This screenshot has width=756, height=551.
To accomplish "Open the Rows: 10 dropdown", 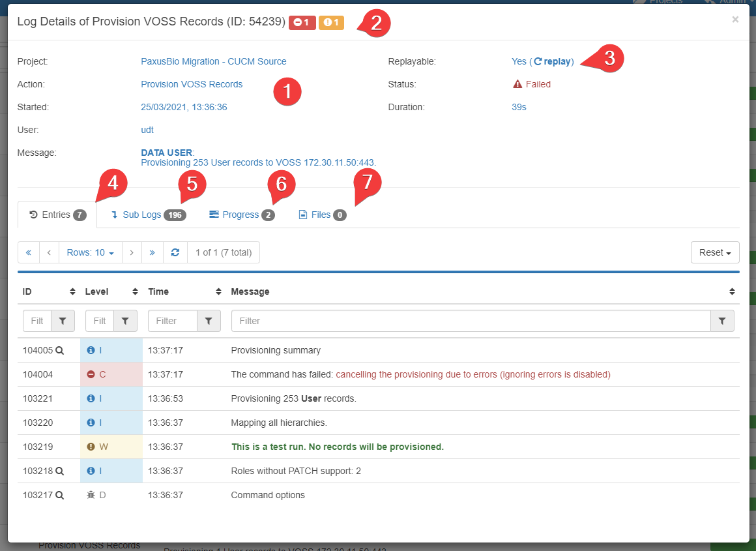I will click(91, 252).
